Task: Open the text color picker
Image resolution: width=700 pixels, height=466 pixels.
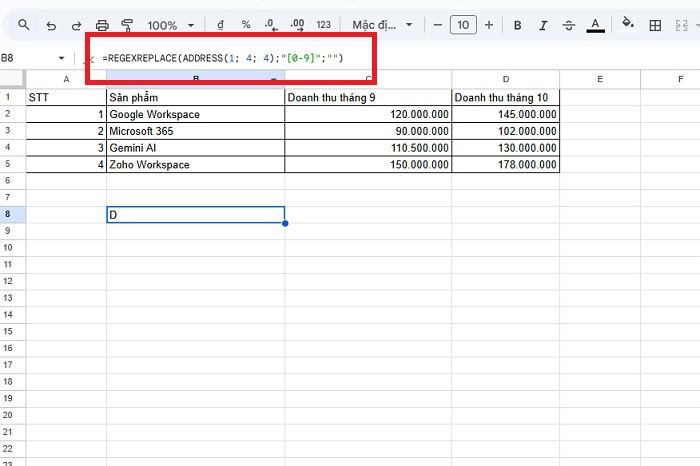Action: point(595,25)
